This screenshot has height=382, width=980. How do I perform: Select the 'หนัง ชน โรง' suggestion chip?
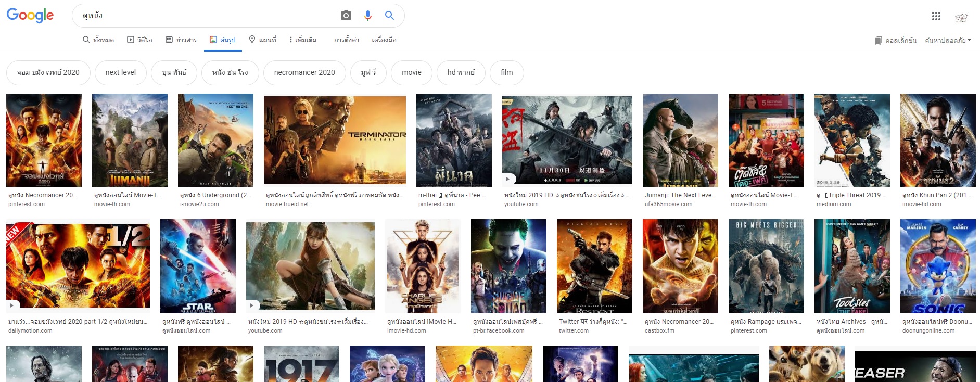[x=230, y=72]
